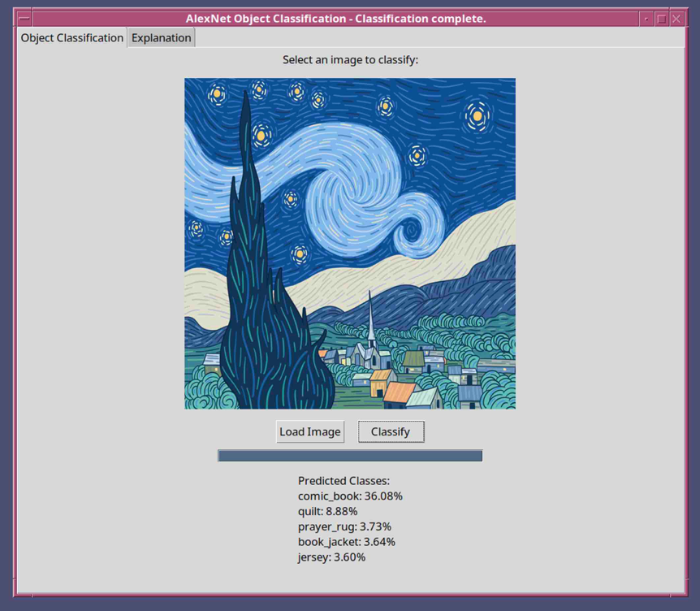The height and width of the screenshot is (611, 700).
Task: Minimize the AlexNet window
Action: point(646,19)
